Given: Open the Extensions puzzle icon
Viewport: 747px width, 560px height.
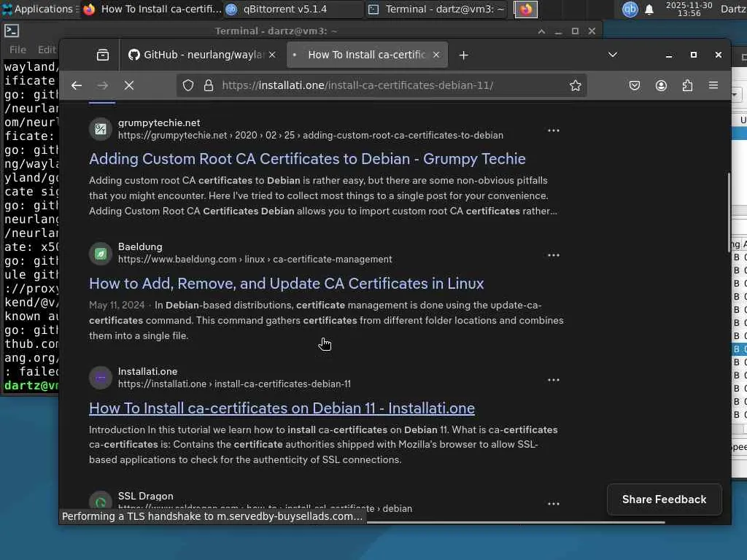Looking at the screenshot, I should coord(687,86).
